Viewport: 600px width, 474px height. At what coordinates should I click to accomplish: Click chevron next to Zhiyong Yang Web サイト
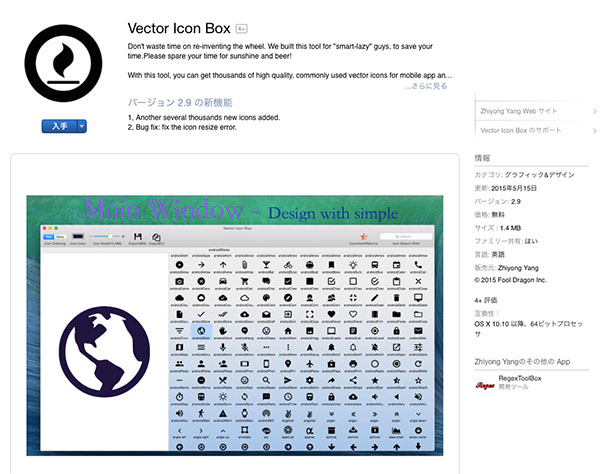[x=594, y=111]
